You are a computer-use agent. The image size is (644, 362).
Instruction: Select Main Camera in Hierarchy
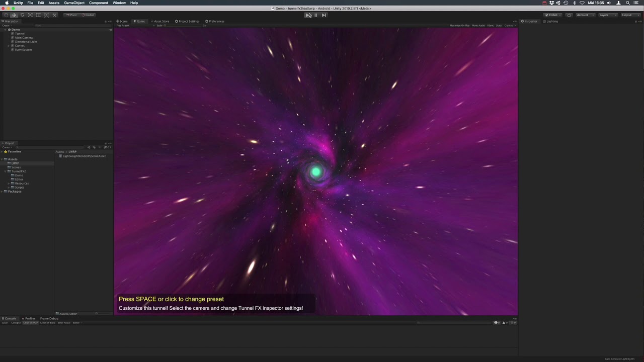coord(24,38)
